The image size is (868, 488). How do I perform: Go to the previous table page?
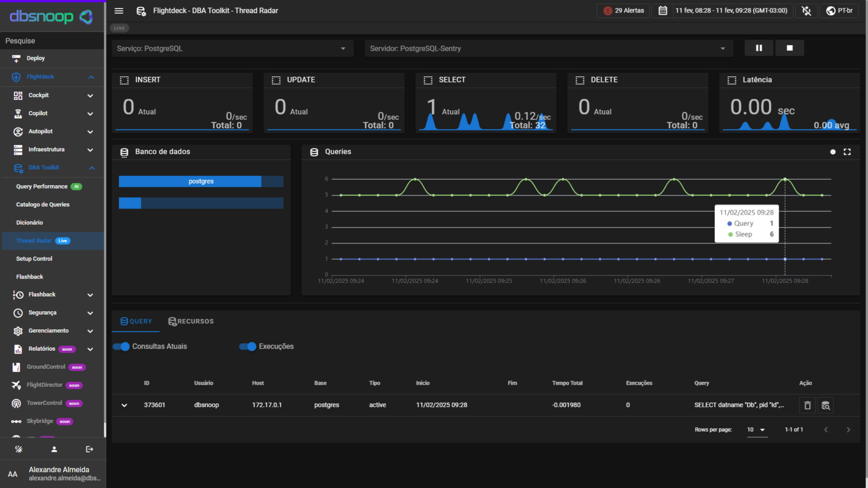(x=826, y=430)
